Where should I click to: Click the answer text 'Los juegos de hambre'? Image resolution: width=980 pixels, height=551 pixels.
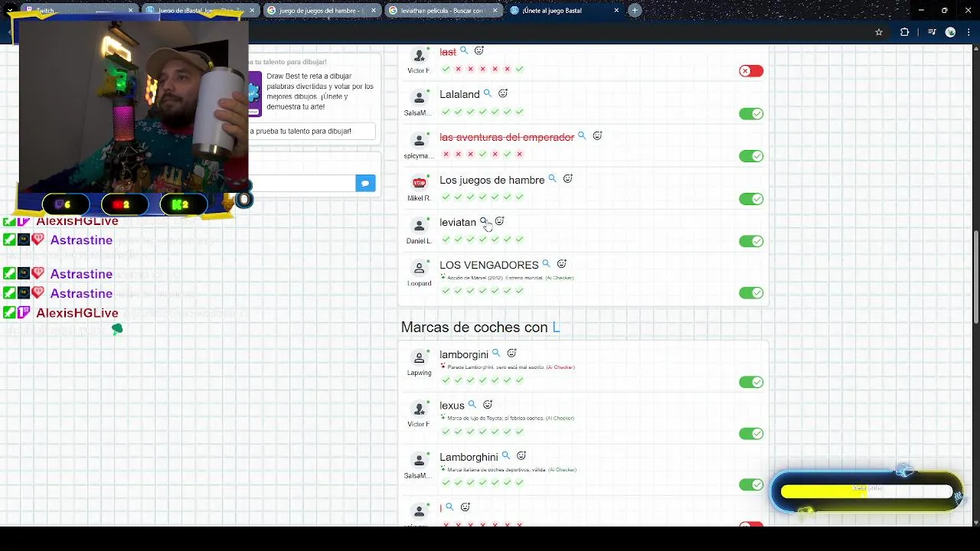pos(492,180)
